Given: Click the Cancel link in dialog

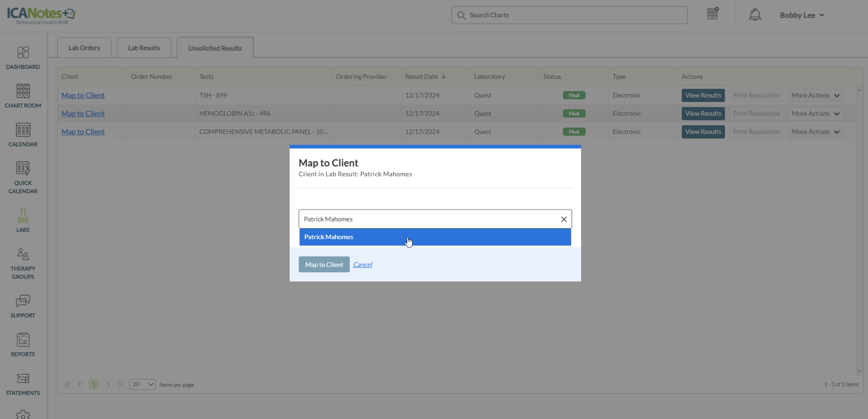Looking at the screenshot, I should tap(363, 265).
